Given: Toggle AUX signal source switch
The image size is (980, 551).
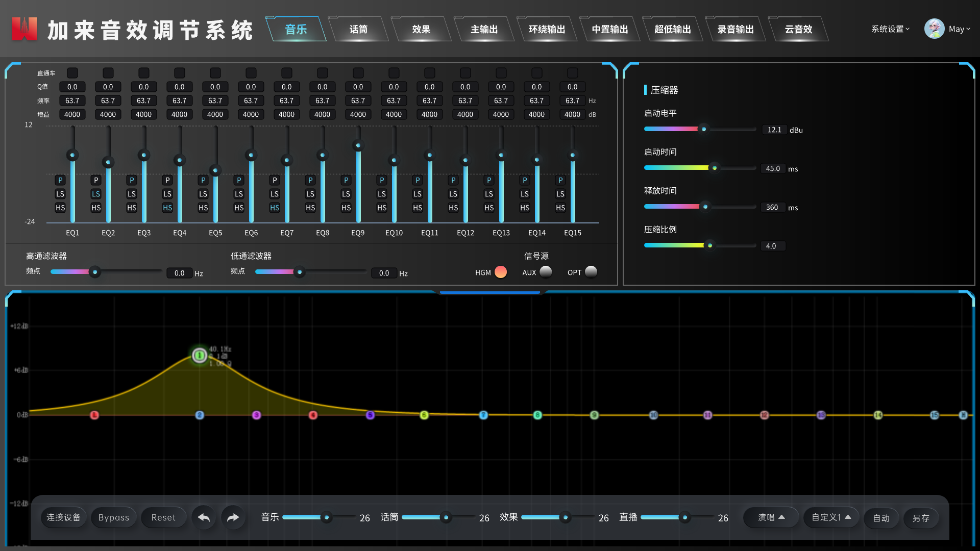Looking at the screenshot, I should click(545, 272).
